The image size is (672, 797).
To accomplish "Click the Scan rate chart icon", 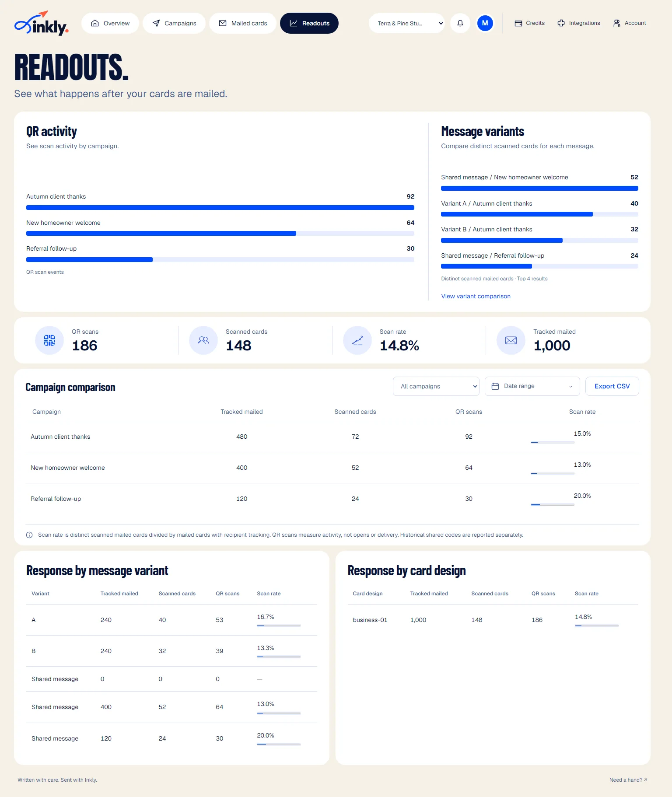I will click(x=357, y=340).
